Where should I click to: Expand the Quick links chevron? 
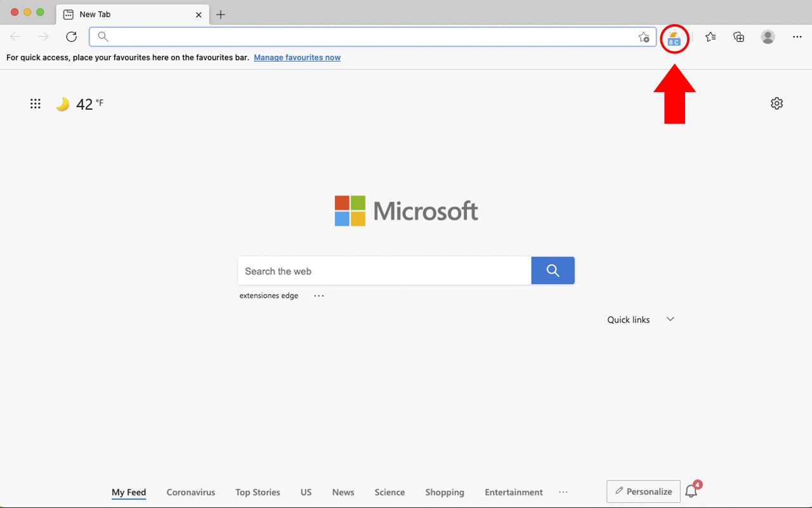pos(670,319)
